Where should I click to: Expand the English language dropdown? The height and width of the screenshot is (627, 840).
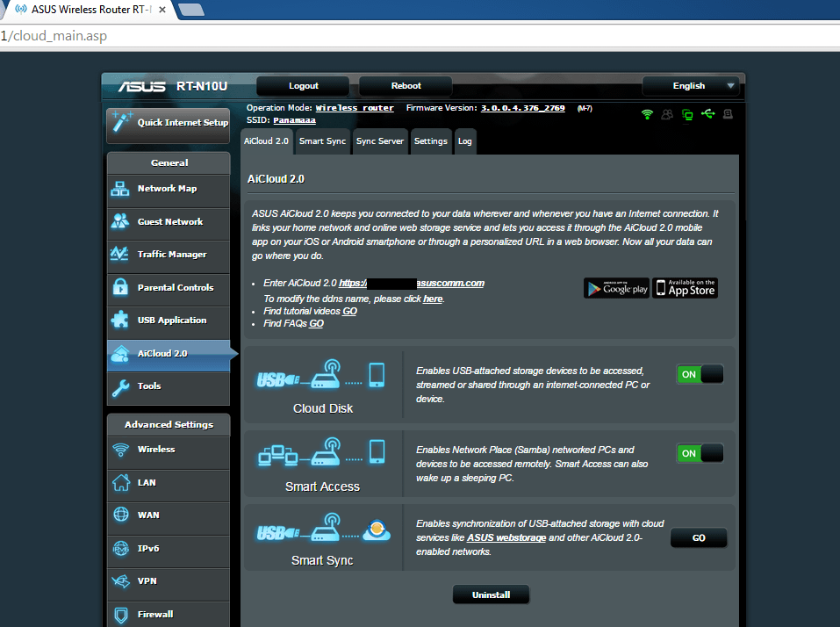(x=692, y=86)
